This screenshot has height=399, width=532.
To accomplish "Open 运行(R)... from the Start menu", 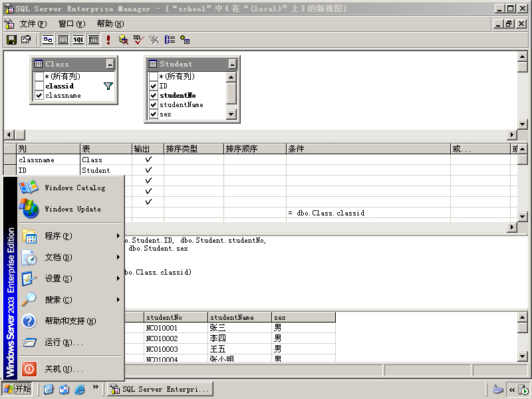I will click(71, 342).
